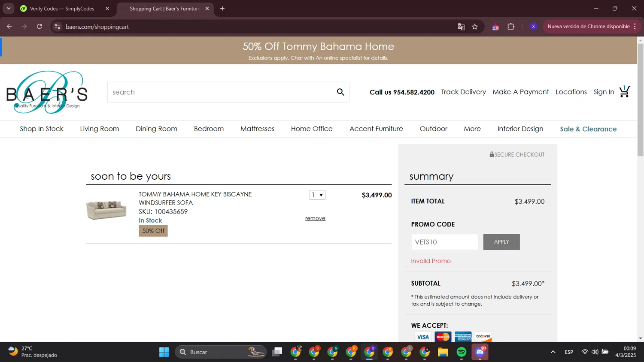Click the Tommy Bahama Windsurfer Sofa title

[x=195, y=198]
